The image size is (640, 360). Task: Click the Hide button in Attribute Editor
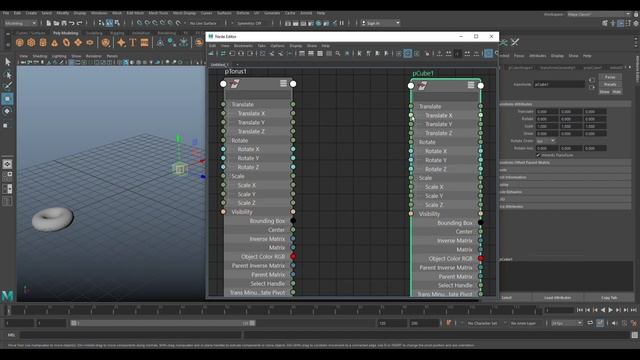click(616, 92)
